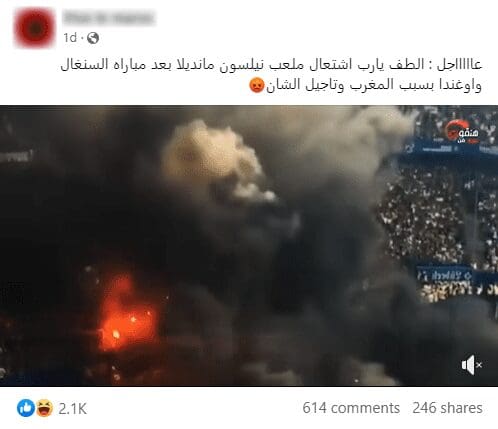Play the stadium smoke video
Image resolution: width=498 pixels, height=429 pixels.
(x=249, y=246)
